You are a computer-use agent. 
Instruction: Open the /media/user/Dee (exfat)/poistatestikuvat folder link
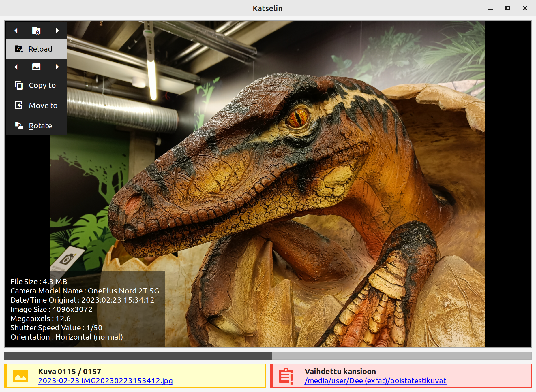pyautogui.click(x=375, y=381)
